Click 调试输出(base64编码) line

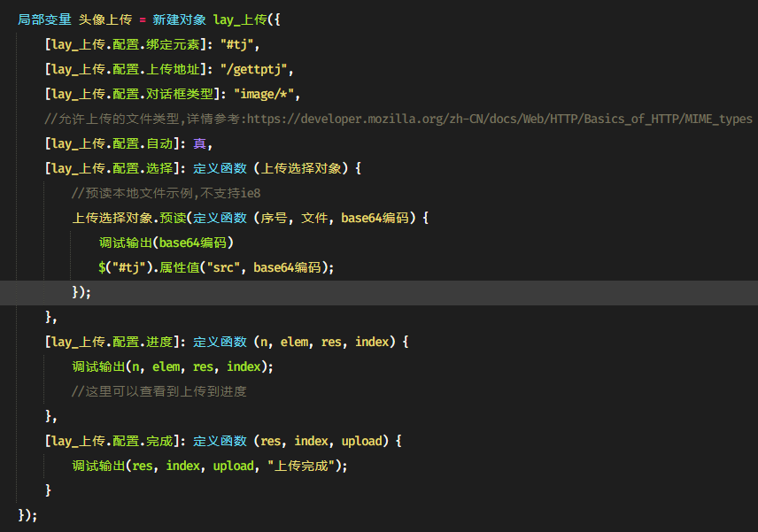pyautogui.click(x=166, y=243)
